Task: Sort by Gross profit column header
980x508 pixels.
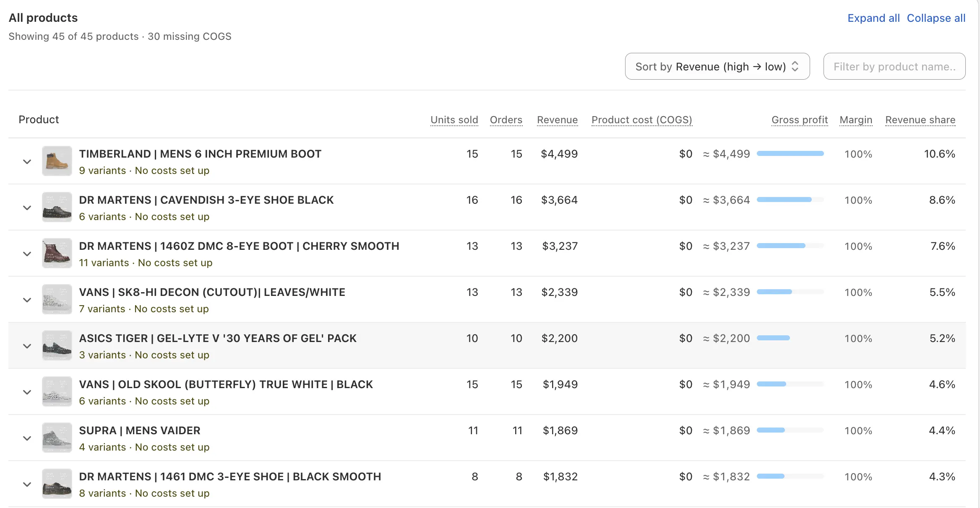Action: 800,120
